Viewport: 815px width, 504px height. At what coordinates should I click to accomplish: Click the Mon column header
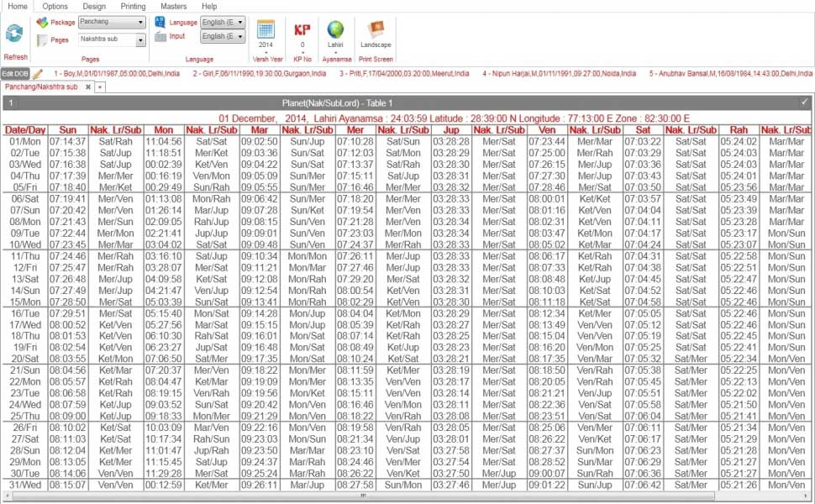[164, 130]
